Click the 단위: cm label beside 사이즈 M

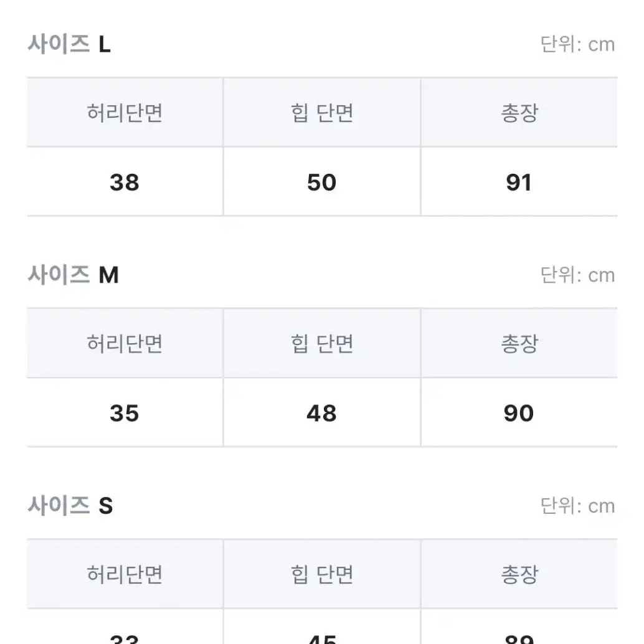tap(577, 275)
